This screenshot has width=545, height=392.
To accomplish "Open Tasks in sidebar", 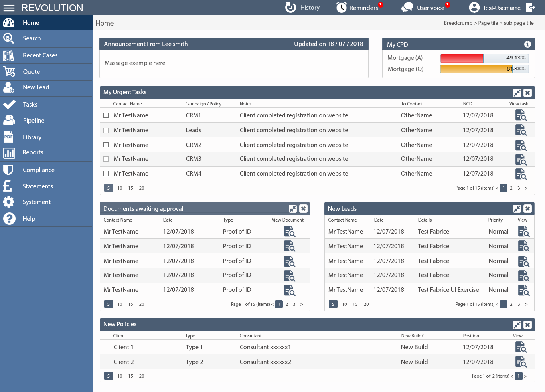I will tap(46, 105).
